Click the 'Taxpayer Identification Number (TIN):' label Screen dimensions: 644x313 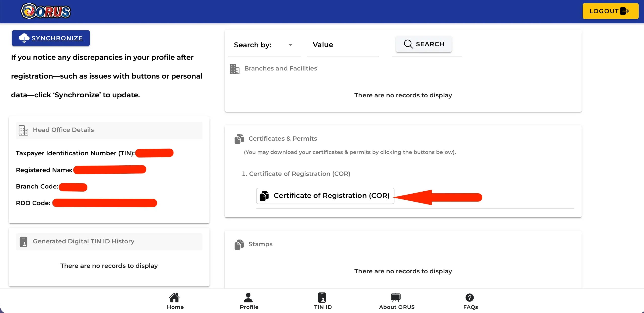[x=75, y=153]
